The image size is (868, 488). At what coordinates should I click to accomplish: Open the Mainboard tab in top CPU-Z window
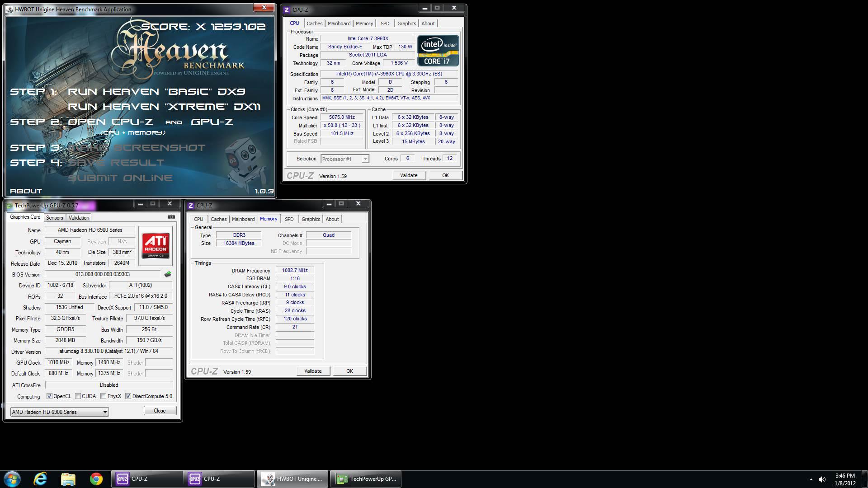tap(339, 23)
